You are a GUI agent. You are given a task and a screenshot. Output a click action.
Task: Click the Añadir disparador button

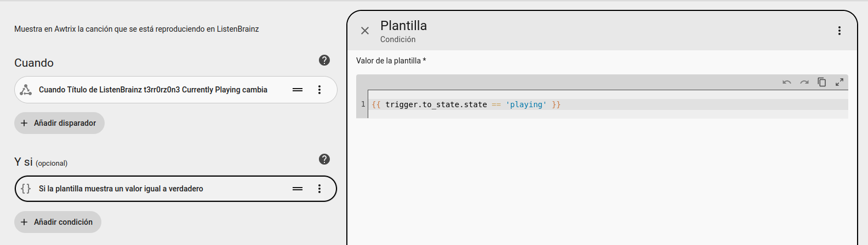[x=59, y=123]
